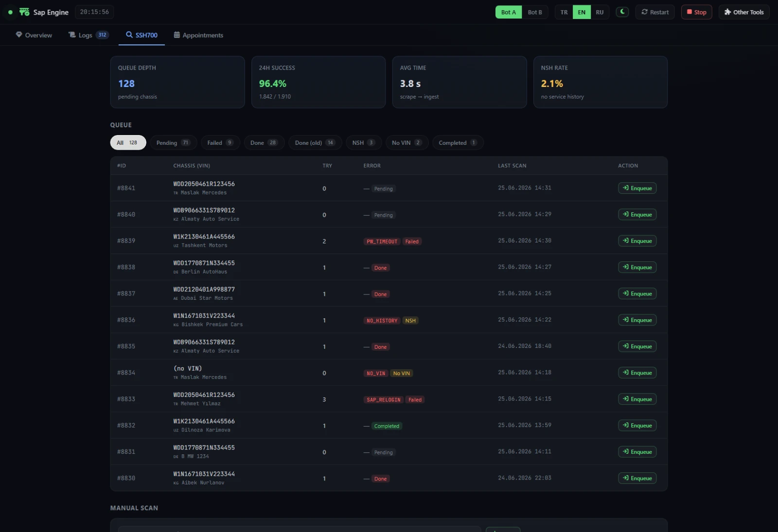Switch to Bot A

click(x=509, y=12)
